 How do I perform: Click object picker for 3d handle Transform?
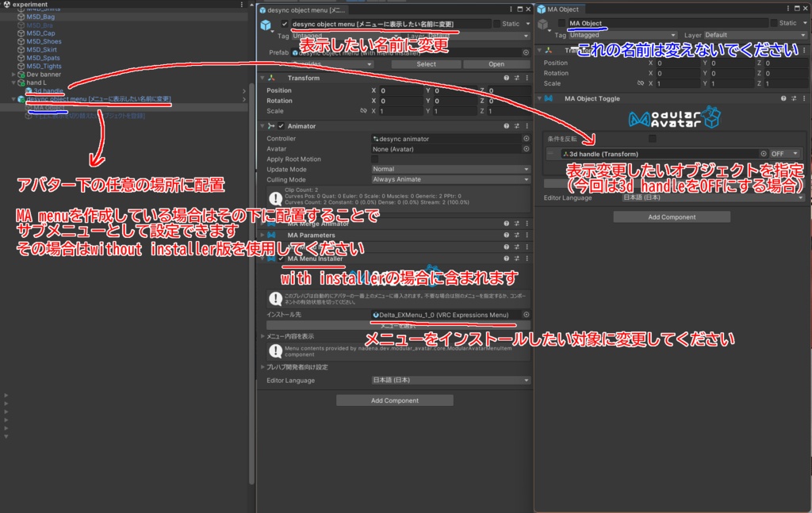click(x=764, y=154)
